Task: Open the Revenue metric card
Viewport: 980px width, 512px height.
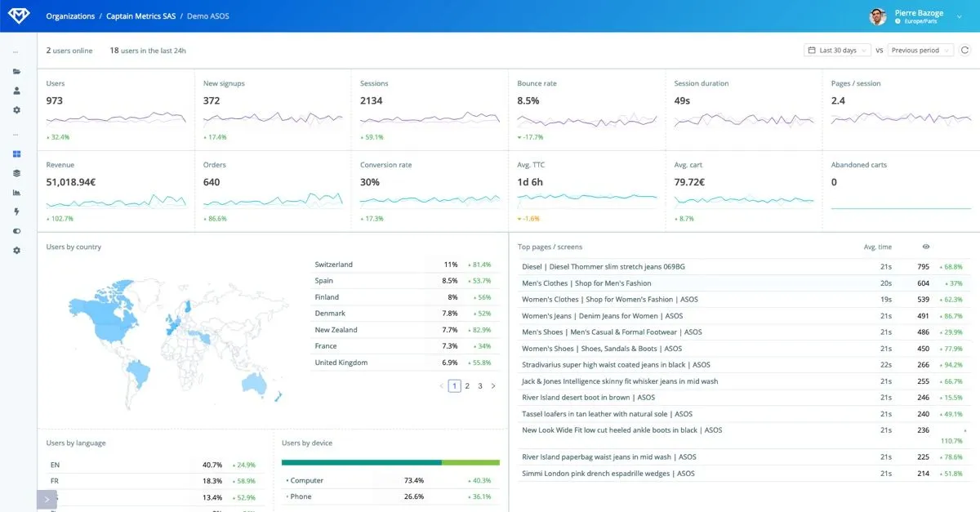Action: [x=115, y=191]
